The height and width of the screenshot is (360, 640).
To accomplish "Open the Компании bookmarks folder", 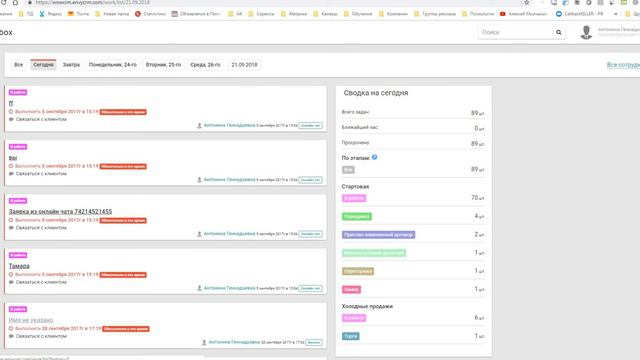I will (393, 14).
